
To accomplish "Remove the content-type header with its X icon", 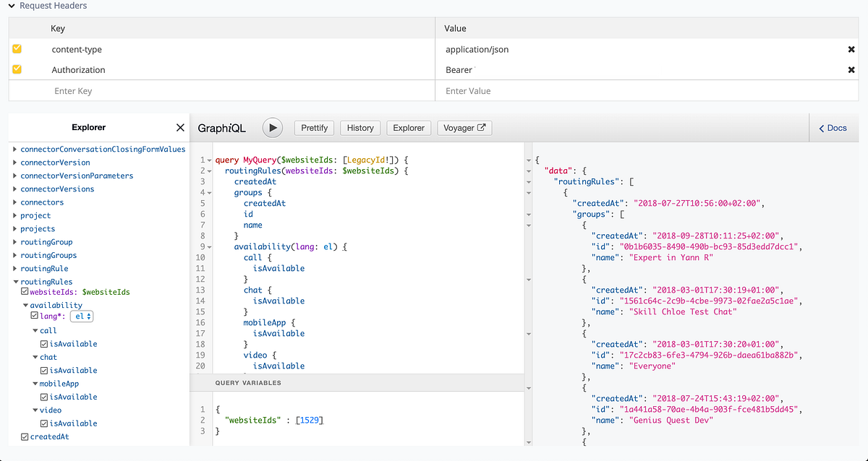I will point(851,49).
